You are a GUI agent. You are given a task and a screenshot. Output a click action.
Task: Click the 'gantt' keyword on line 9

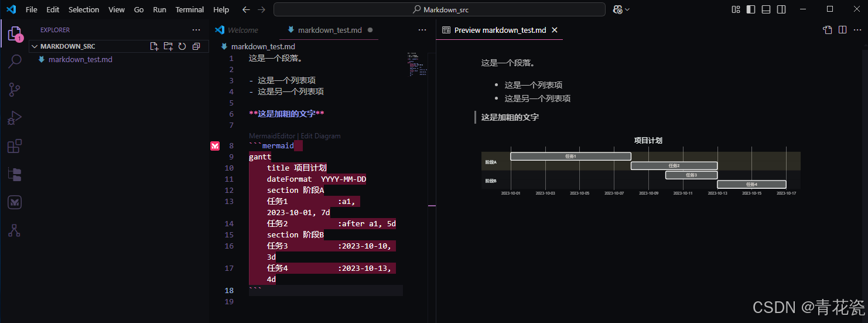tap(260, 157)
